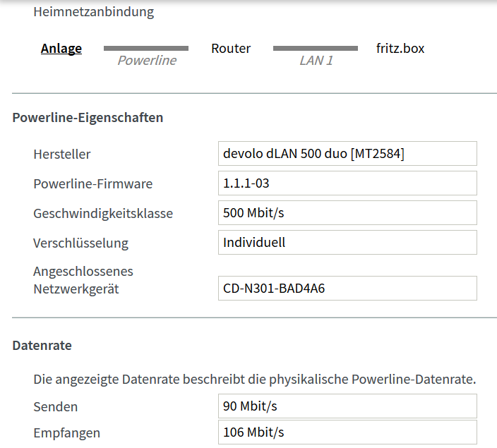Click the gray LAN 1 connection line
Screen dimensions: 497x448
pyautogui.click(x=316, y=48)
